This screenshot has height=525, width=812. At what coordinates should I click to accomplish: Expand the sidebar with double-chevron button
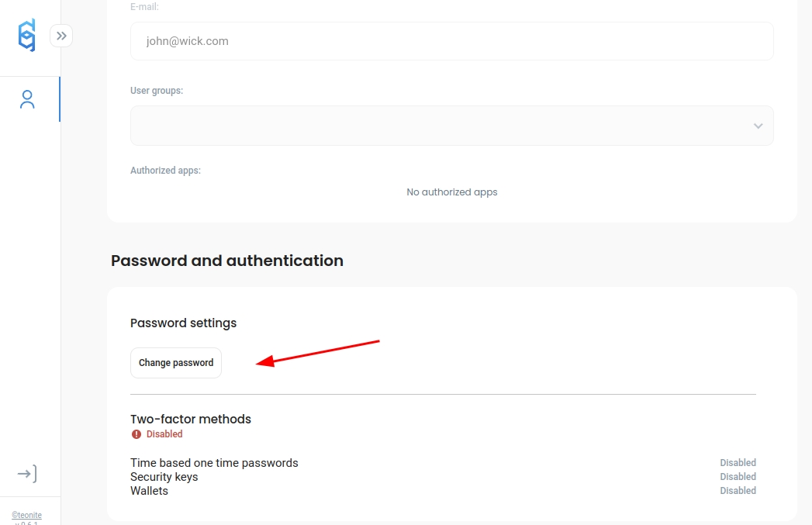(61, 36)
